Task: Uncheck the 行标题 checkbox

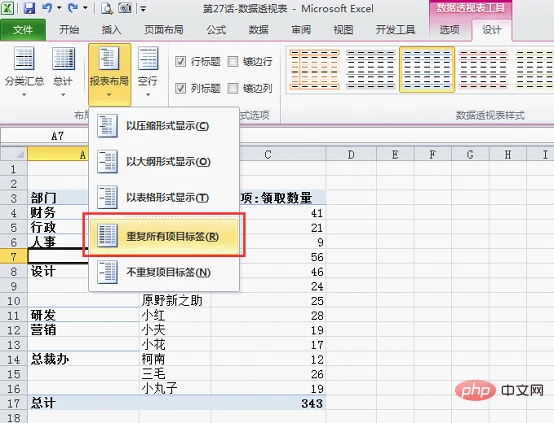Action: point(180,61)
